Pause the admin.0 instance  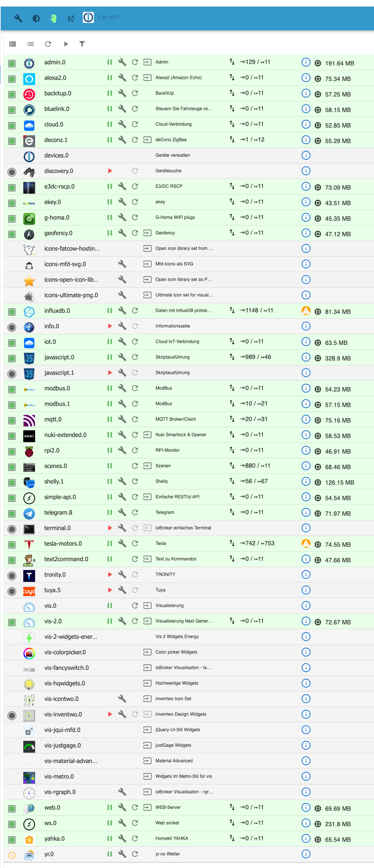pyautogui.click(x=110, y=62)
